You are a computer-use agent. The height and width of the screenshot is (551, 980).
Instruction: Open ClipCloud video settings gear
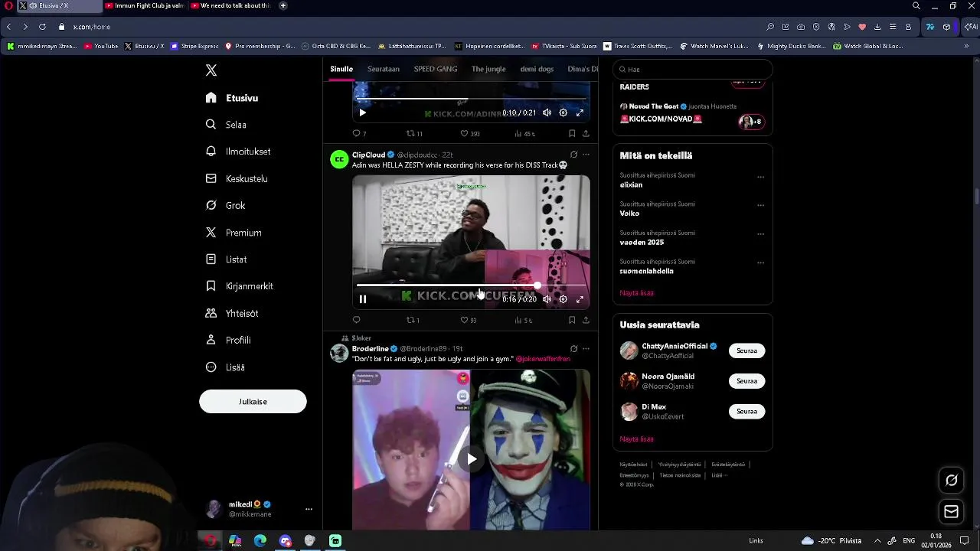(x=563, y=299)
